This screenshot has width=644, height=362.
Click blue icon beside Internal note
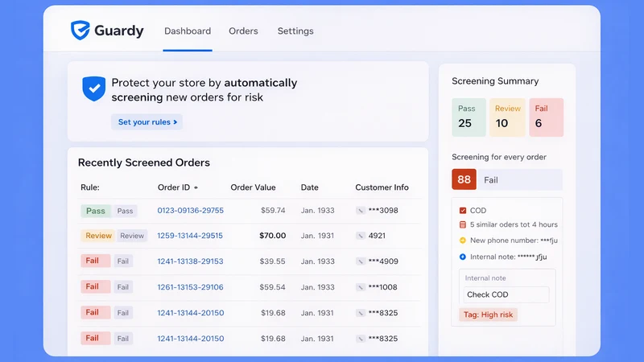point(463,257)
